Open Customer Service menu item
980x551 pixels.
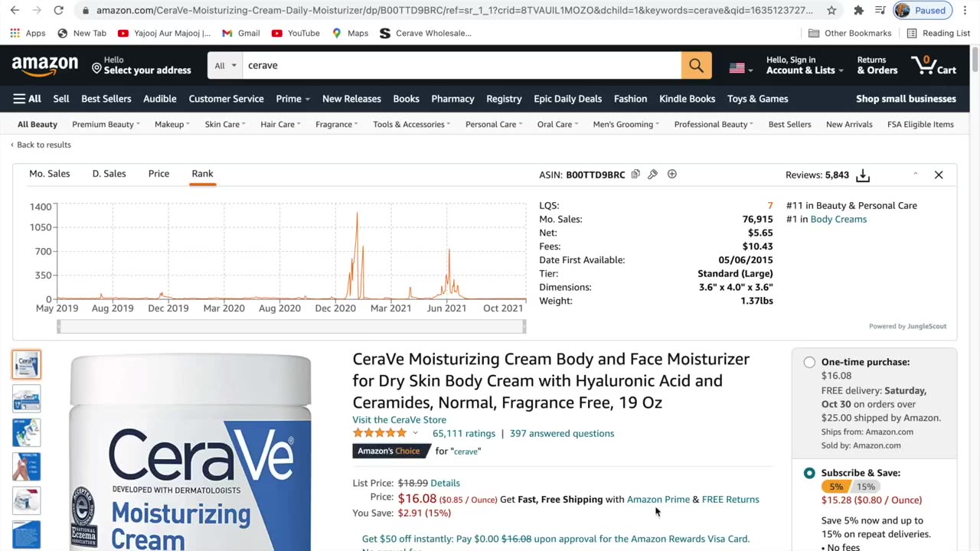point(226,99)
